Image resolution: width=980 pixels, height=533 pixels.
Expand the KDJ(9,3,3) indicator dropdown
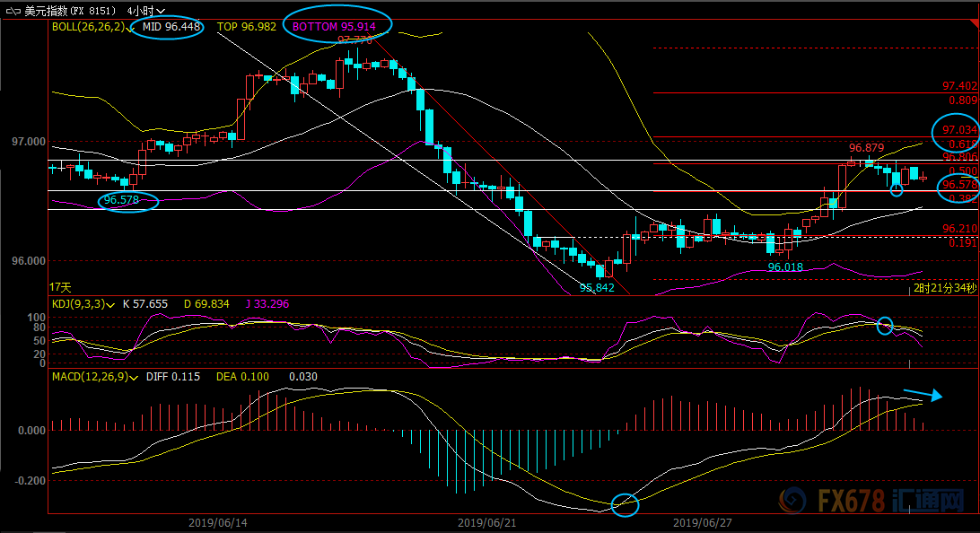(x=110, y=305)
